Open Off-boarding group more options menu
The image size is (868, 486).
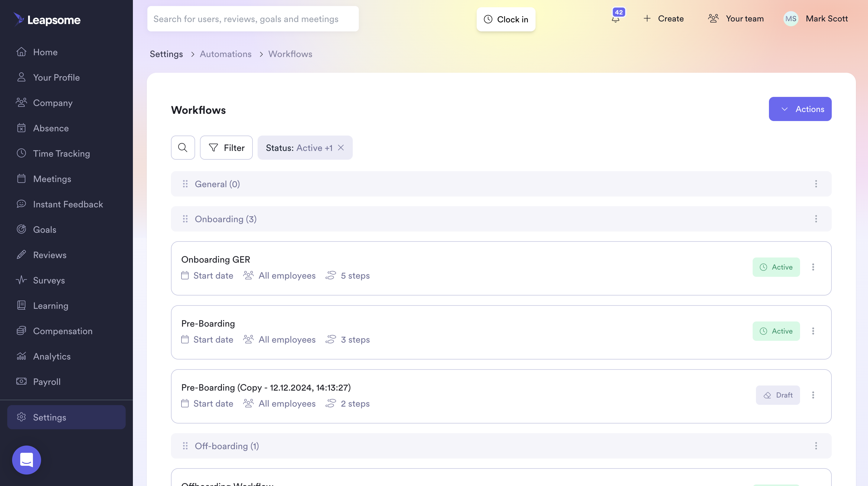(816, 446)
